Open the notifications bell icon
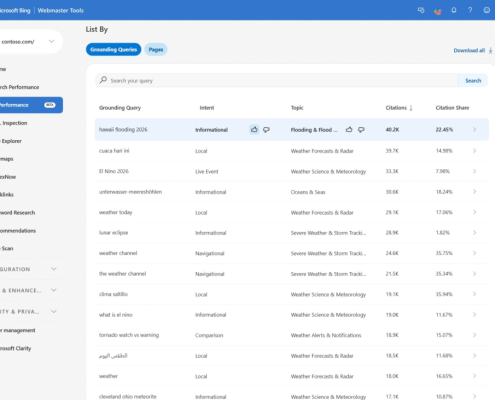 click(x=454, y=10)
